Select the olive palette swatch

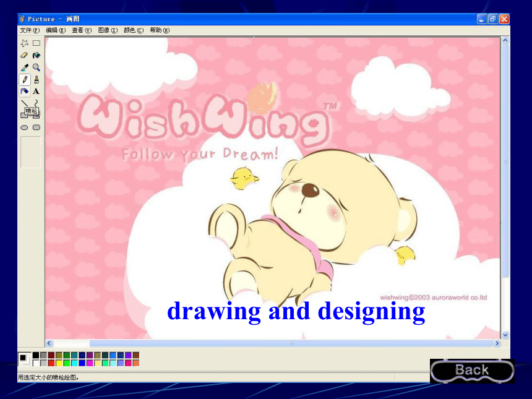pyautogui.click(x=59, y=355)
